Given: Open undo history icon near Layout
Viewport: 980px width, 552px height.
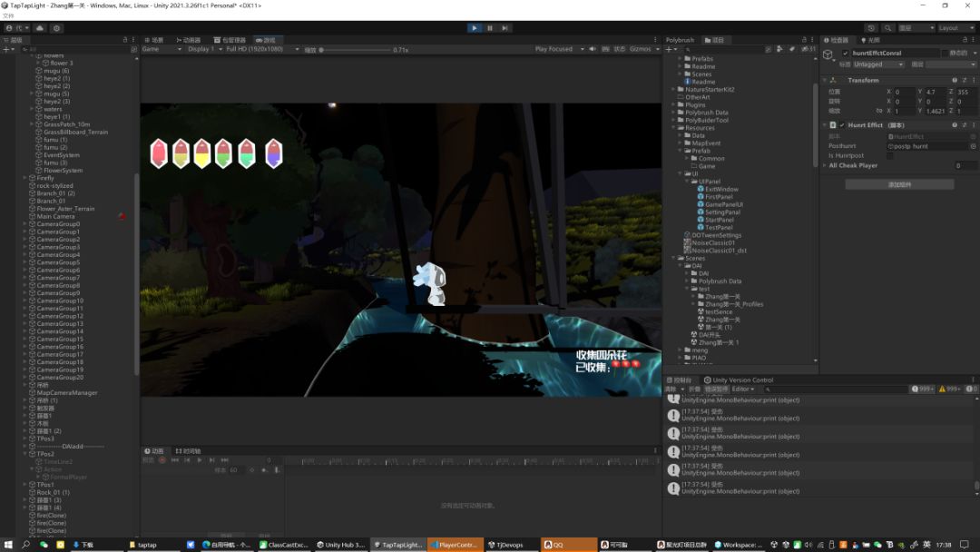Looking at the screenshot, I should tap(872, 28).
